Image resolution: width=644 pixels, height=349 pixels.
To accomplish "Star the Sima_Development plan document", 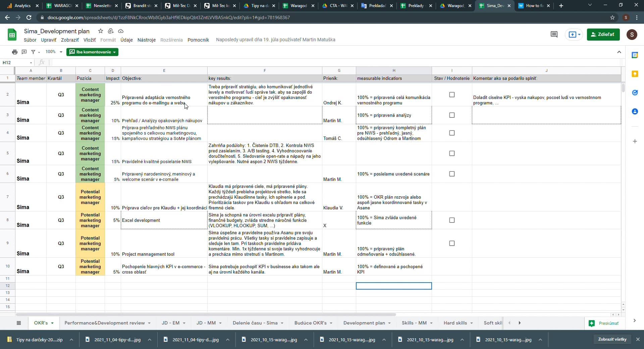I will (x=100, y=31).
